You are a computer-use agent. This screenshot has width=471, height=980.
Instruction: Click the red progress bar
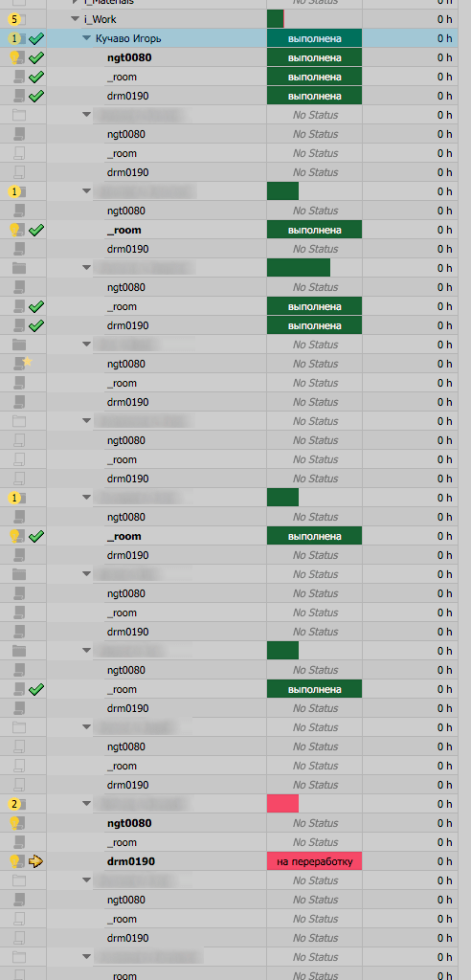click(x=282, y=804)
